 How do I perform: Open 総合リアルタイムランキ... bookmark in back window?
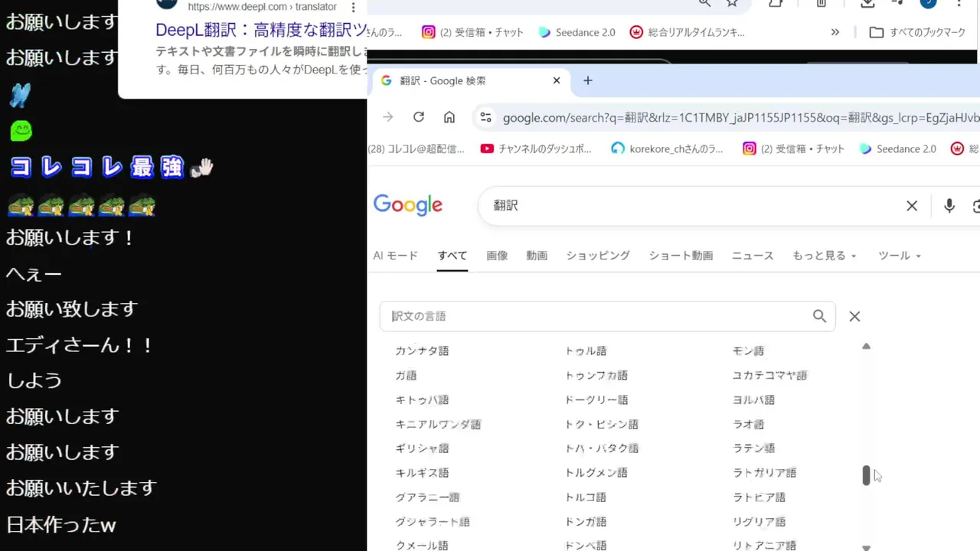[687, 32]
